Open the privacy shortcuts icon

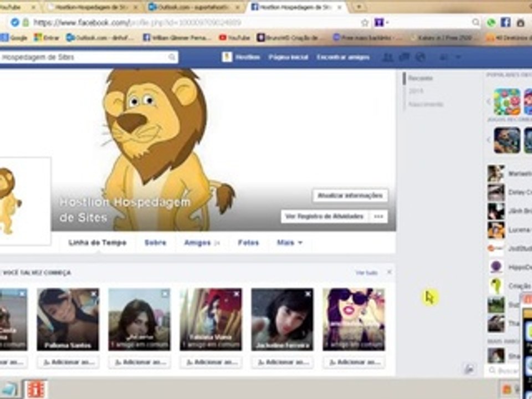tap(443, 57)
